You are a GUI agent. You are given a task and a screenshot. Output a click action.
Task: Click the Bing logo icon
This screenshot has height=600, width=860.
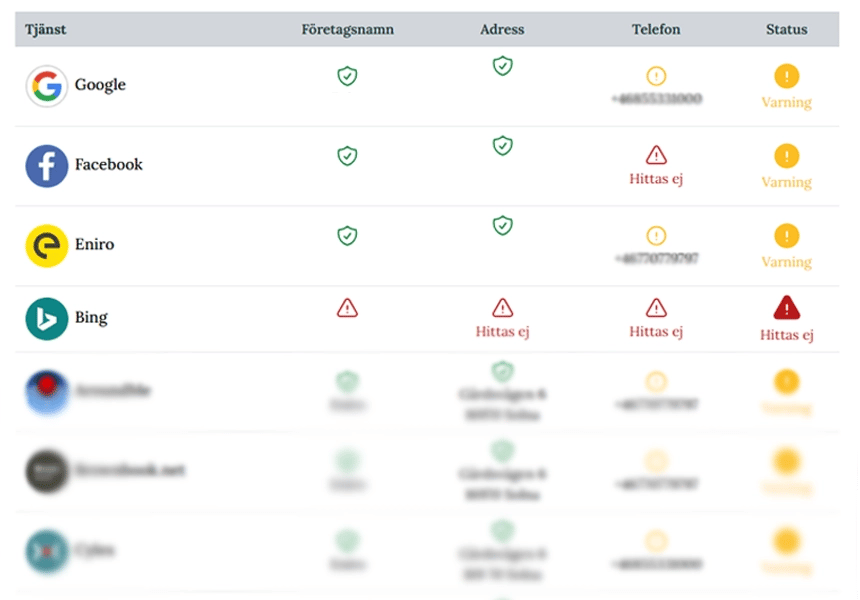47,319
